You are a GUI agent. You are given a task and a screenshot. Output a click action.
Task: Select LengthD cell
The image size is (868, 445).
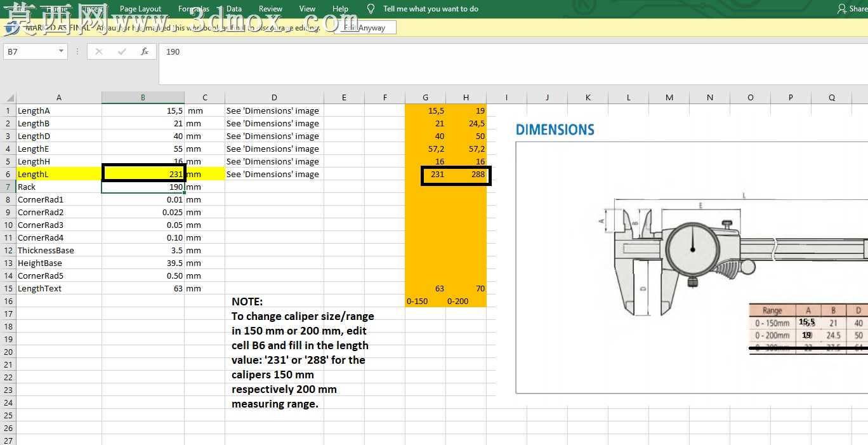59,136
